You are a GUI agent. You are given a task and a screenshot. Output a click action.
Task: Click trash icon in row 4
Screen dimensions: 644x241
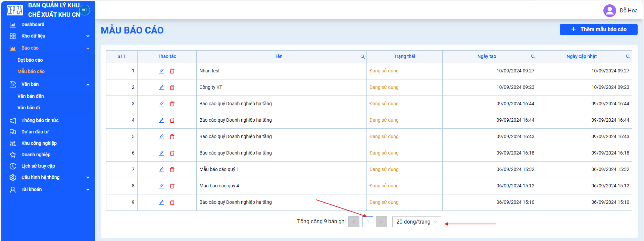pos(172,120)
